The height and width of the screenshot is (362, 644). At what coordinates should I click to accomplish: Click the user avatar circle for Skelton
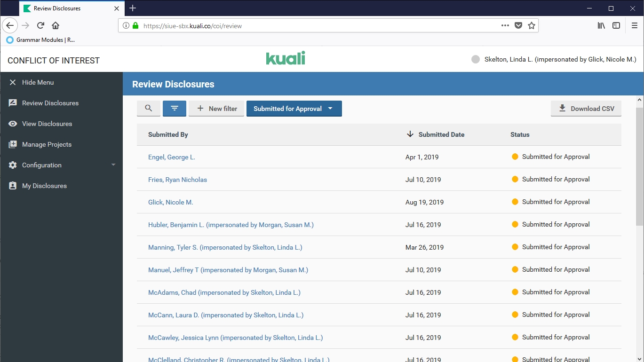(x=476, y=59)
